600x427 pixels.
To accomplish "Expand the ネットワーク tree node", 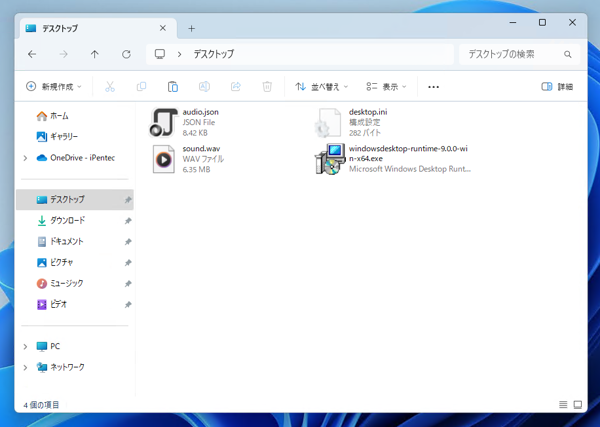I will click(x=25, y=367).
